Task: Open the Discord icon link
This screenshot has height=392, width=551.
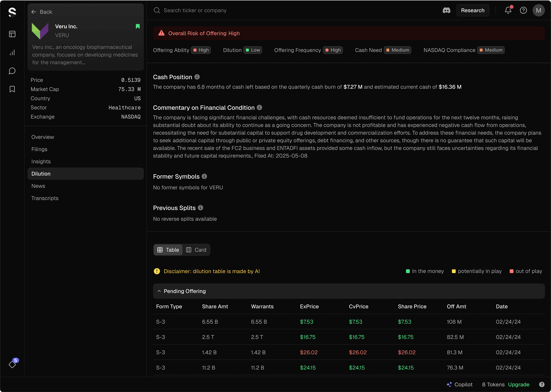Action: (446, 10)
